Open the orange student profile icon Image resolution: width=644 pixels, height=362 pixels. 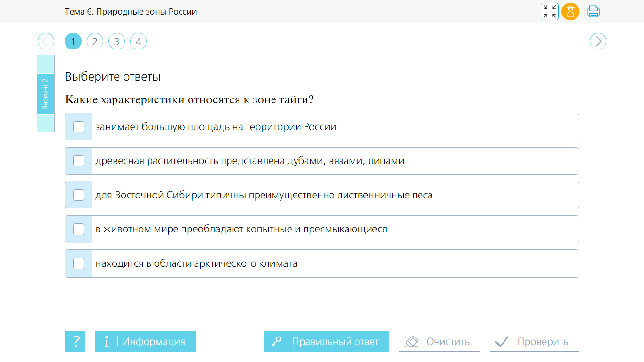tap(570, 12)
